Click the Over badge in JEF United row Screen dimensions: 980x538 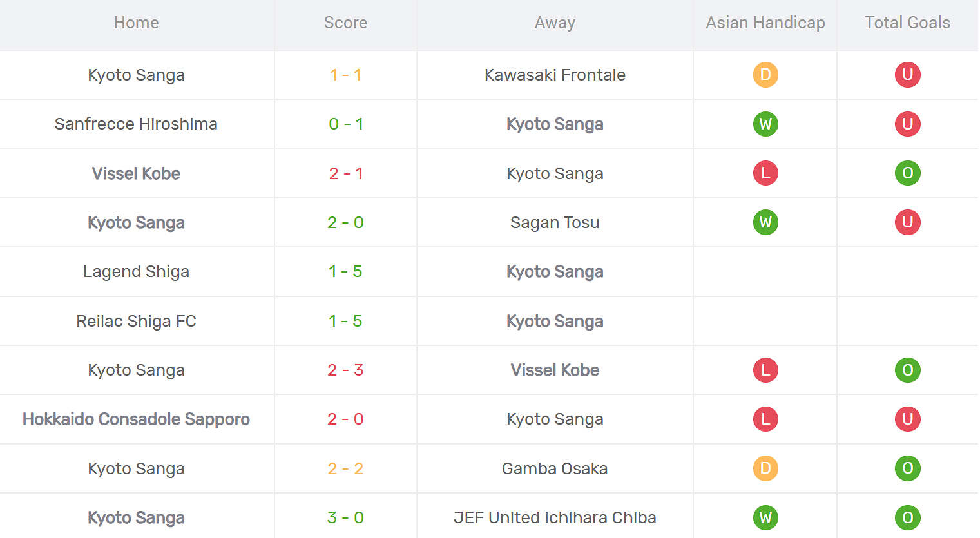(x=907, y=517)
